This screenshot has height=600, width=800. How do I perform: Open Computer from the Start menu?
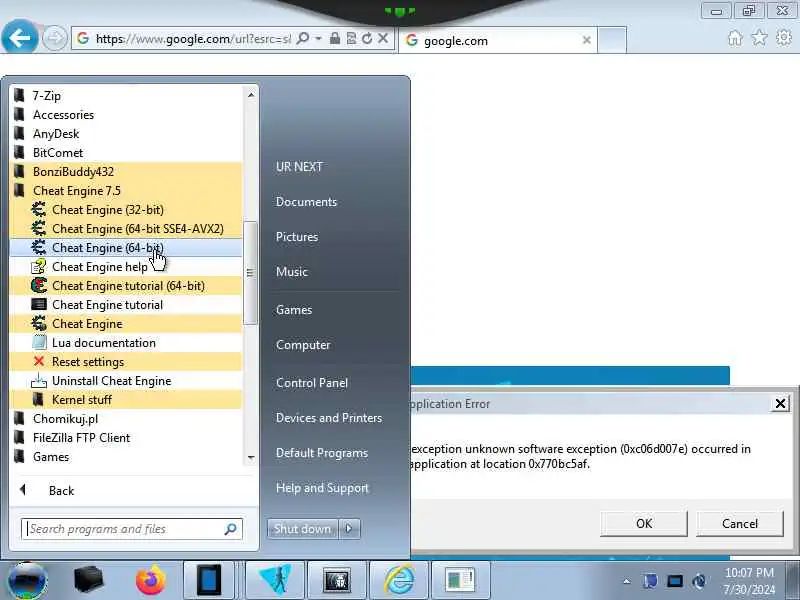tap(303, 345)
